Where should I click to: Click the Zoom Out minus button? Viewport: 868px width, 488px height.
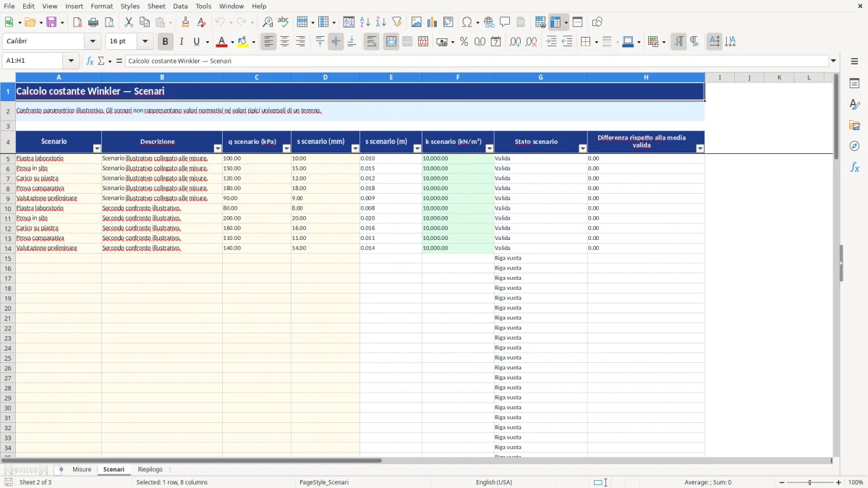[x=781, y=482]
